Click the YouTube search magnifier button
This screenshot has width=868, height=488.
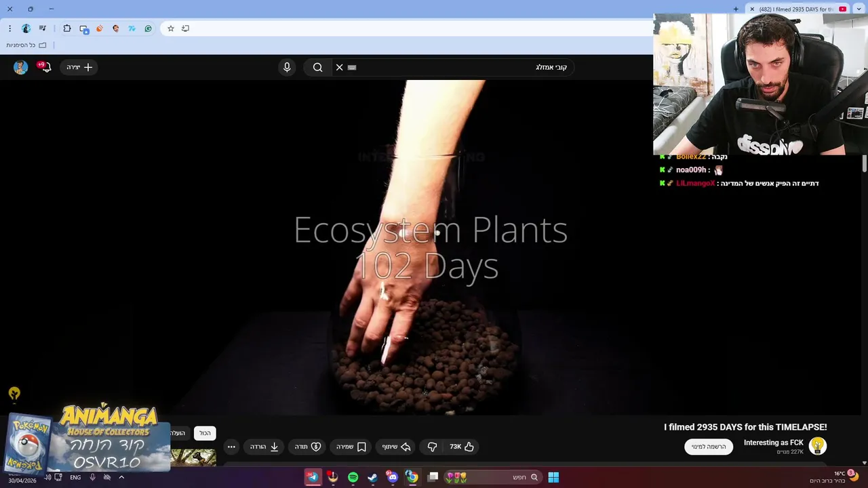(x=317, y=67)
